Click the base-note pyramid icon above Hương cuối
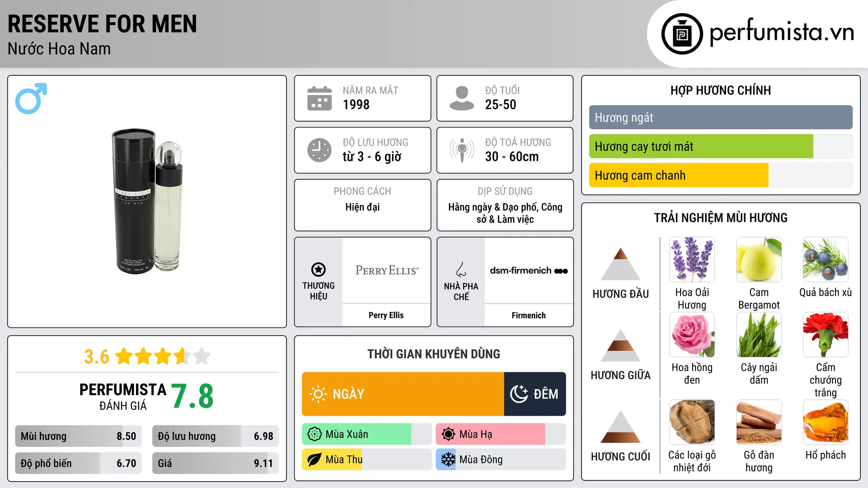This screenshot has width=868, height=488. tap(620, 427)
